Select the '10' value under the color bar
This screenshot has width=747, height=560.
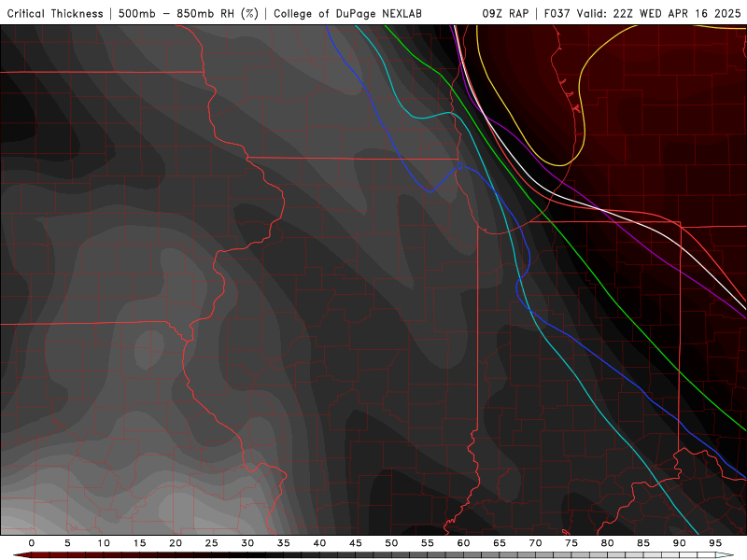pos(104,543)
